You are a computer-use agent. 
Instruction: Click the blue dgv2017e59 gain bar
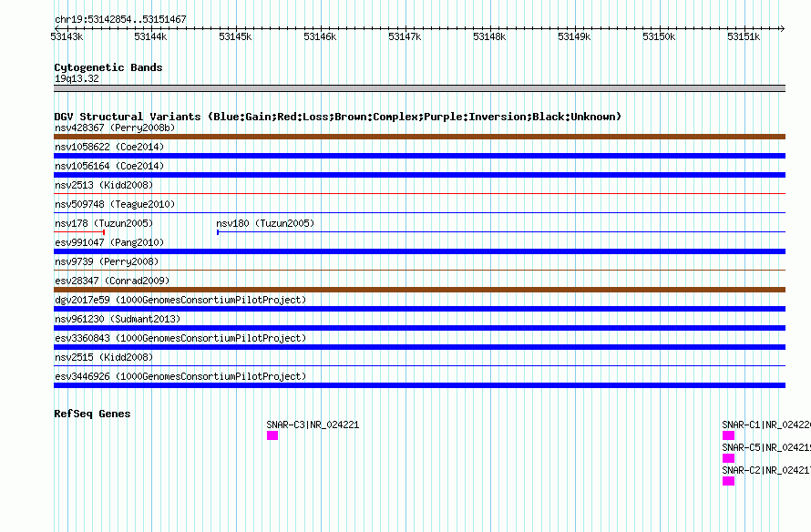pos(419,309)
